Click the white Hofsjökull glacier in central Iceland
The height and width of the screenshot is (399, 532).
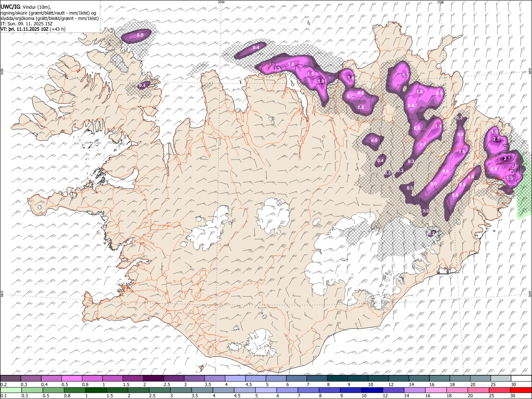click(273, 215)
